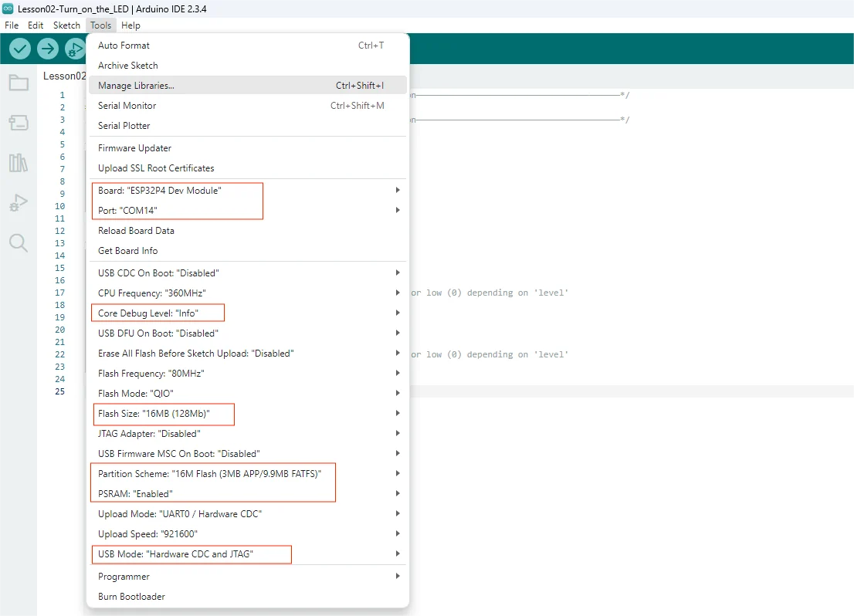Click the Verify checkmark button
This screenshot has width=854, height=616.
pyautogui.click(x=20, y=49)
